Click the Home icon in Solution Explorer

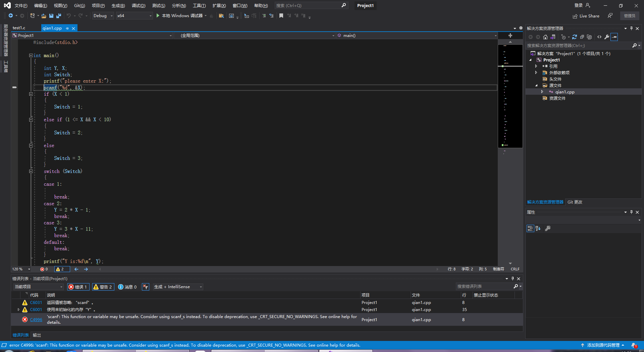point(545,37)
